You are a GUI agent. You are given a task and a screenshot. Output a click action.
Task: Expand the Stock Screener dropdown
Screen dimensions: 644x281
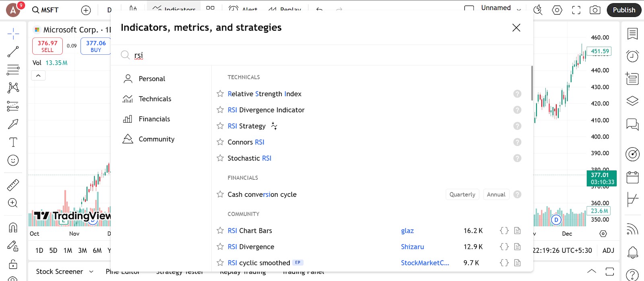pyautogui.click(x=91, y=272)
